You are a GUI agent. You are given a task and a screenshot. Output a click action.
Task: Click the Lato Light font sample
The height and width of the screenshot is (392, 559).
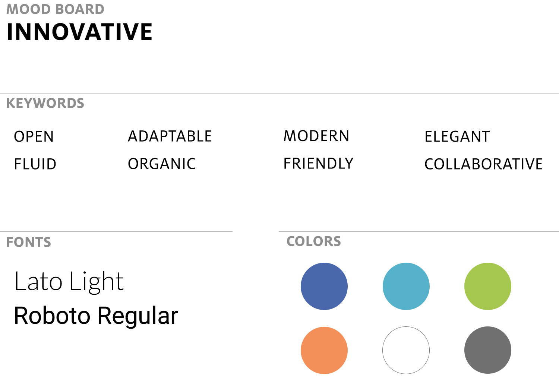click(x=69, y=281)
